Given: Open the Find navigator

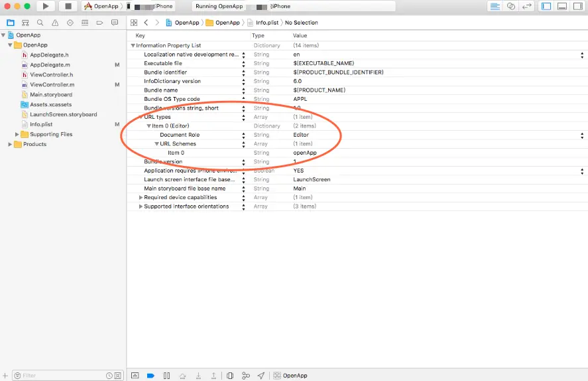Looking at the screenshot, I should [x=40, y=23].
